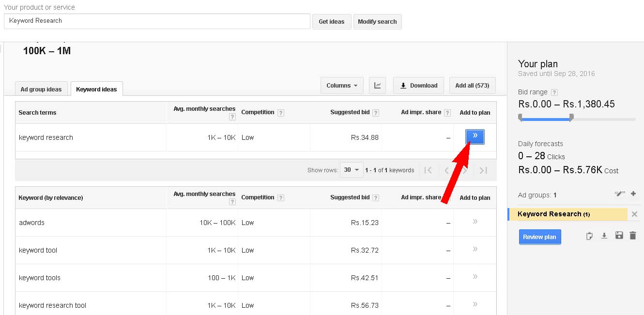Open the trend chart graph icon
The image size is (644, 315).
pyautogui.click(x=377, y=85)
